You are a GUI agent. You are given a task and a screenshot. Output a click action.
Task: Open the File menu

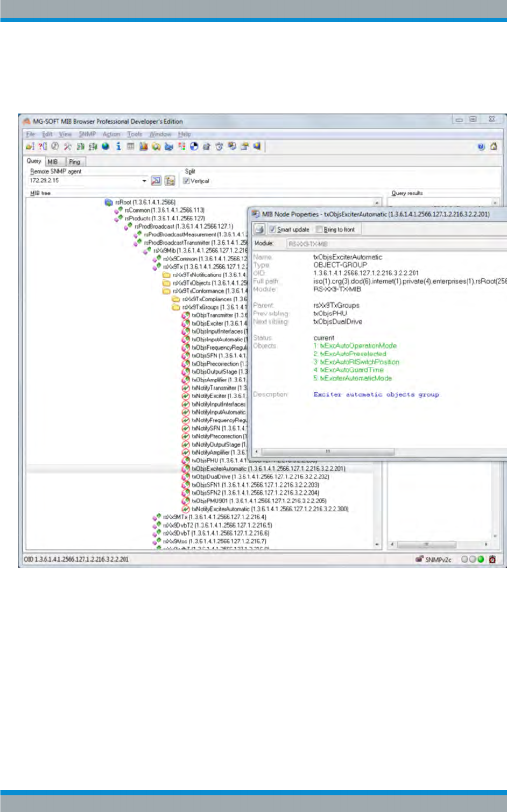click(x=31, y=134)
